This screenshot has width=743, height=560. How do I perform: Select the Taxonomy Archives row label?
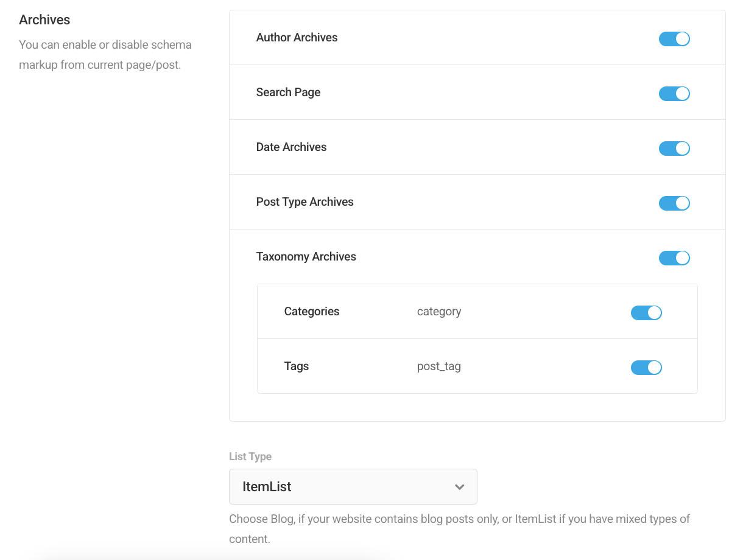pos(306,256)
